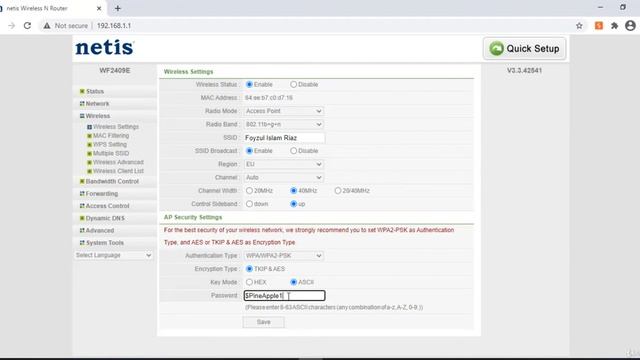Click the Not secure warning icon

[47, 26]
